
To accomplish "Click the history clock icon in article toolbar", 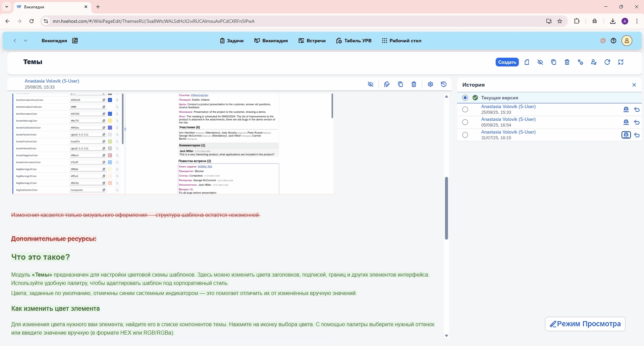I will pyautogui.click(x=444, y=84).
